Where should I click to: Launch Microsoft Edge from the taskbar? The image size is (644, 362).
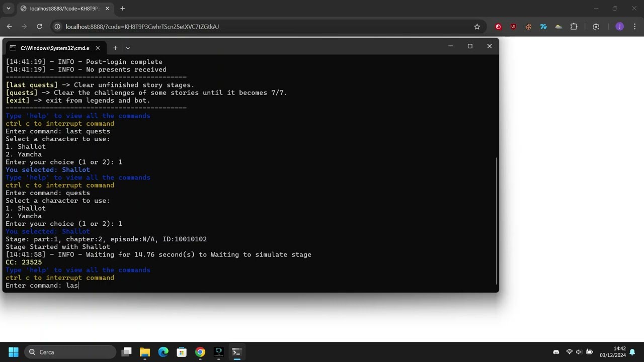tap(164, 352)
